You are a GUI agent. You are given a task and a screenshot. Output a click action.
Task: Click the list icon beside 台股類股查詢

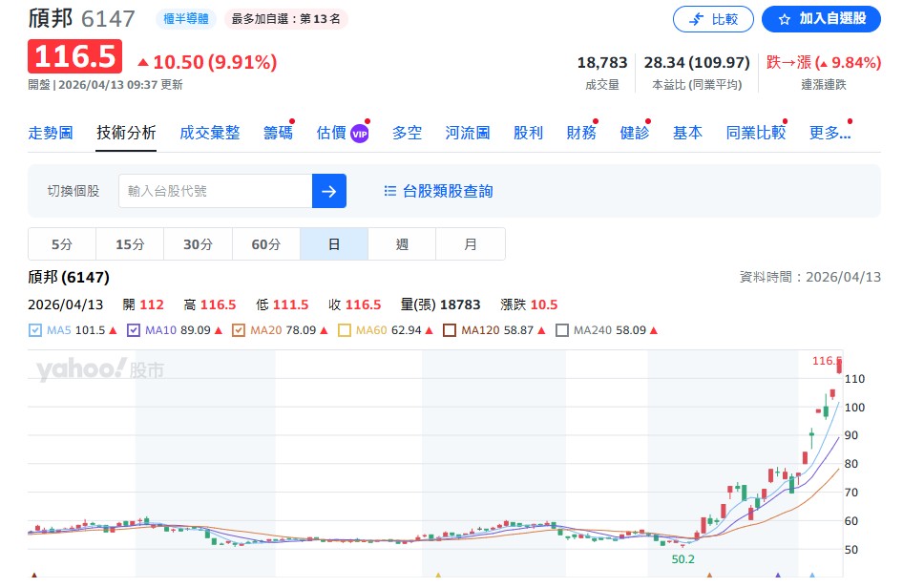tap(389, 191)
